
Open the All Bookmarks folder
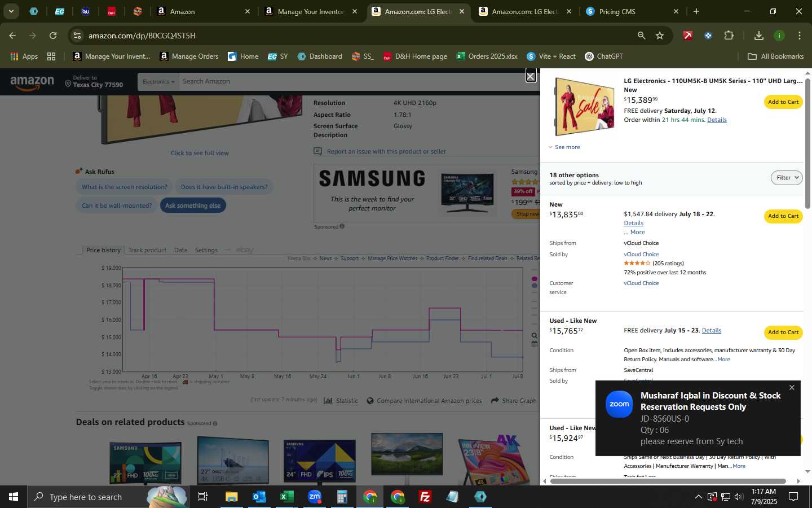(x=775, y=56)
